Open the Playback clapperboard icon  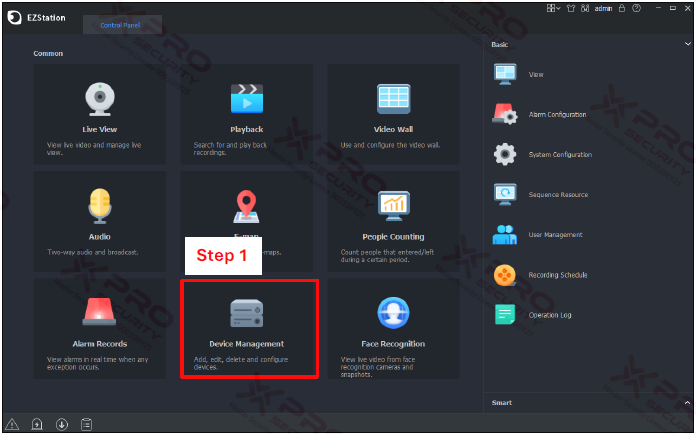point(247,99)
